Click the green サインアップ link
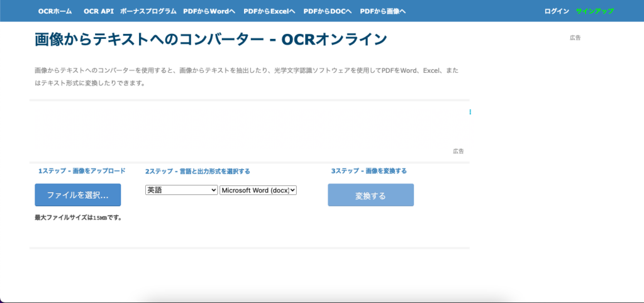Viewport: 644px width, 303px height. [x=594, y=11]
